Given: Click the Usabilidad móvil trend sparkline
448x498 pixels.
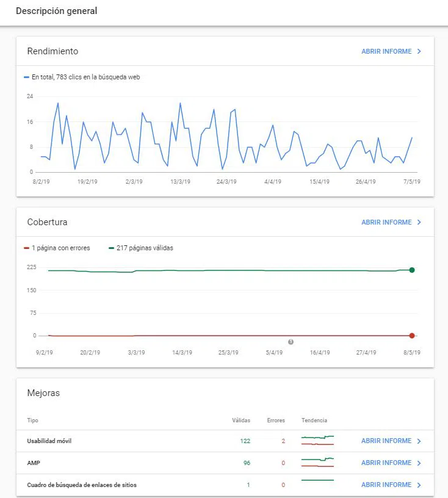Looking at the screenshot, I should (317, 440).
